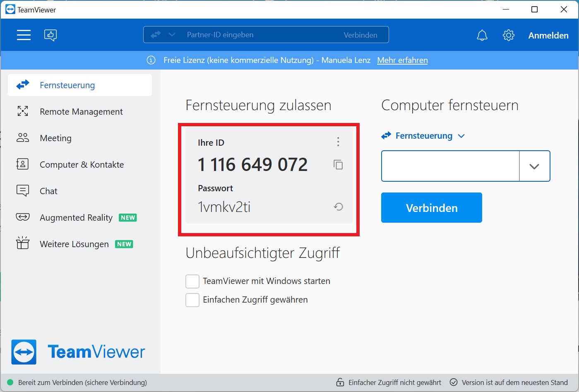Click the feedback thumbs-up icon

(50, 35)
